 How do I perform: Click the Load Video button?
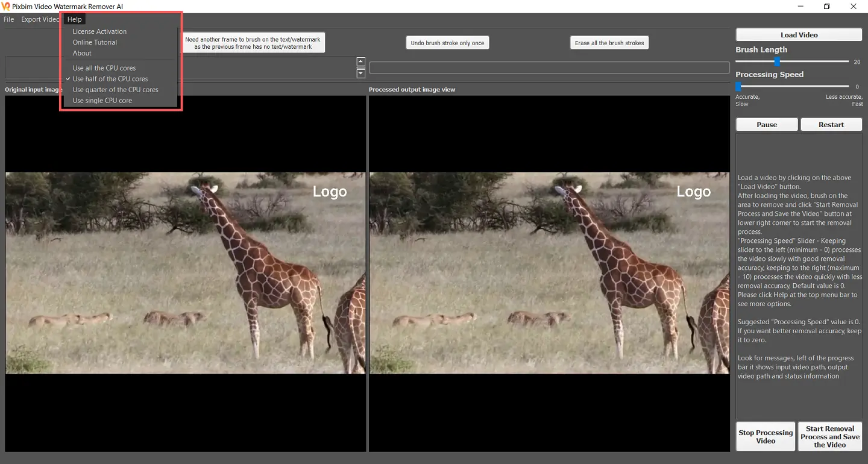point(798,34)
